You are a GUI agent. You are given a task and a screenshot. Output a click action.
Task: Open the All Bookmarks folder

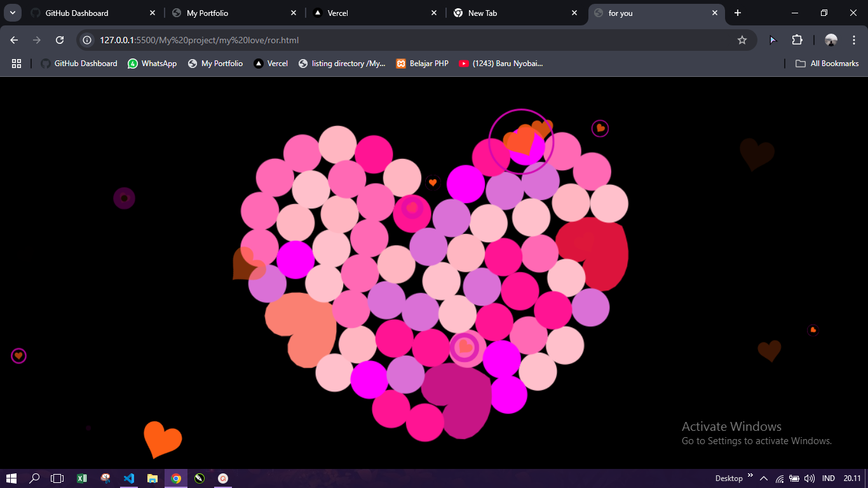[827, 64]
